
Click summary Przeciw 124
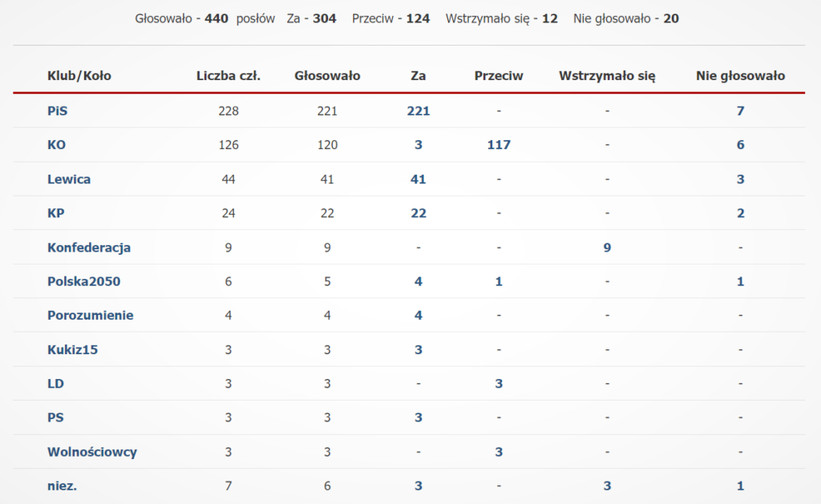tap(418, 19)
